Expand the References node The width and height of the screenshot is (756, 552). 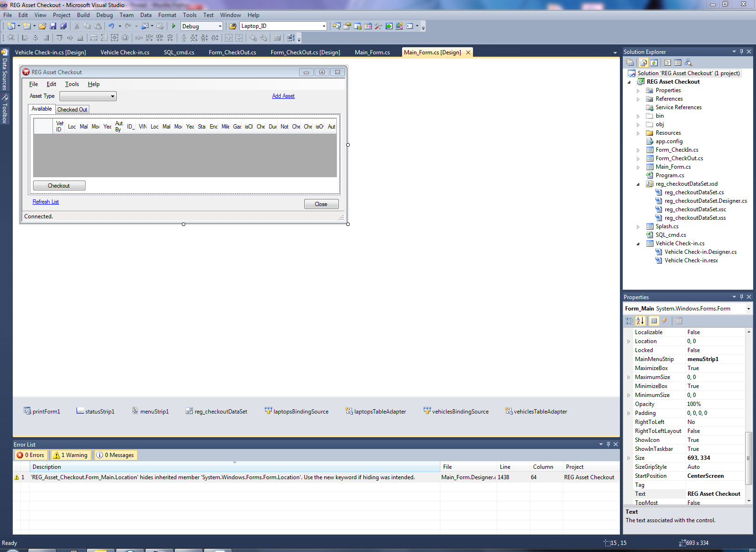(638, 99)
